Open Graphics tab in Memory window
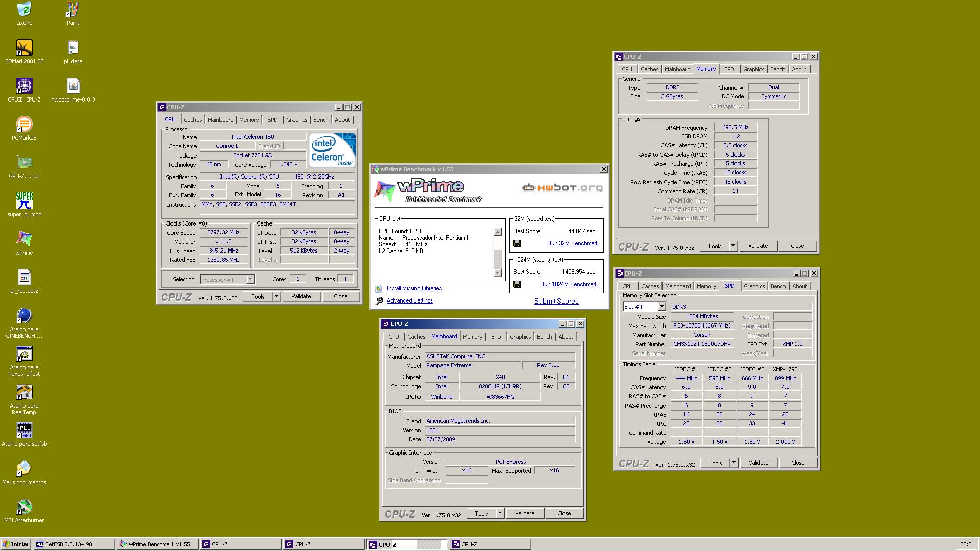980x551 pixels. [753, 69]
